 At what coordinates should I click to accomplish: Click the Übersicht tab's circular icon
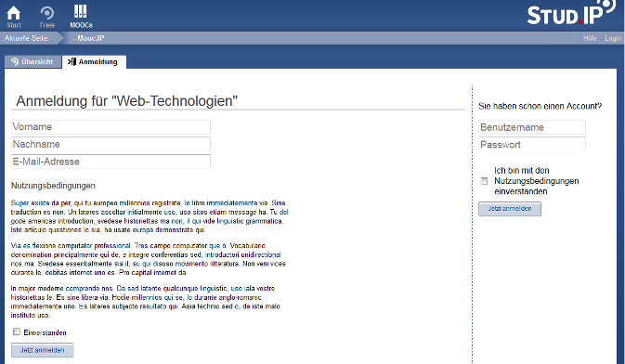tap(15, 62)
